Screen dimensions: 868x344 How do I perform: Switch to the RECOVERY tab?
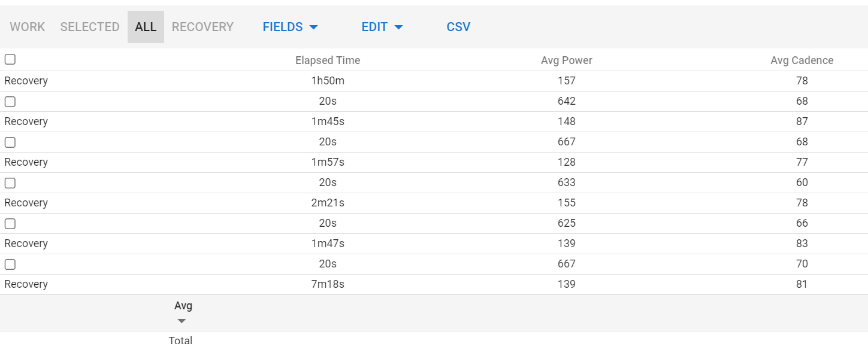click(202, 27)
